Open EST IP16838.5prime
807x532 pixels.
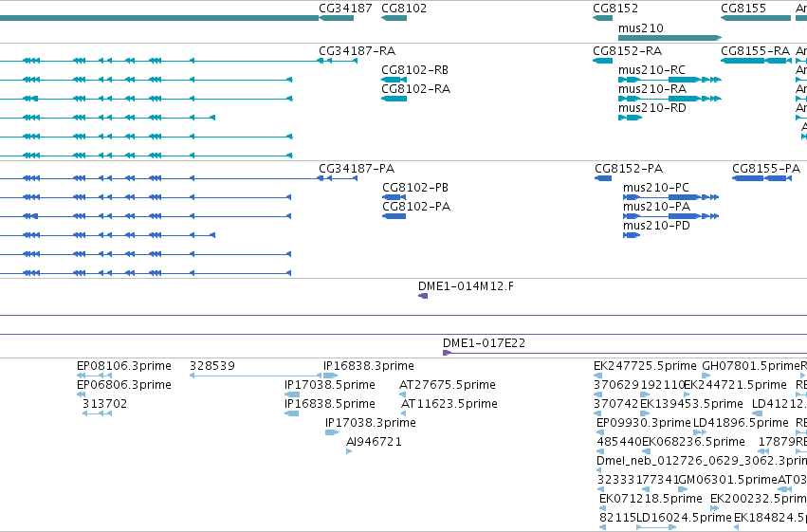click(329, 404)
